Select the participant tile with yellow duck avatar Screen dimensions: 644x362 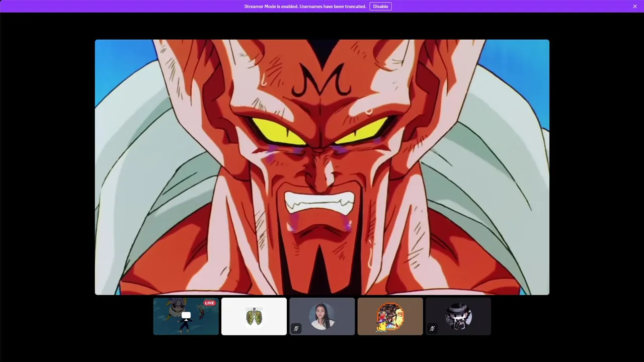point(390,316)
